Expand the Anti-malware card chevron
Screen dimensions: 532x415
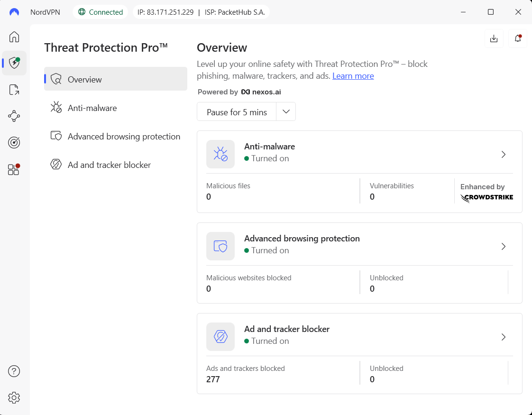504,155
